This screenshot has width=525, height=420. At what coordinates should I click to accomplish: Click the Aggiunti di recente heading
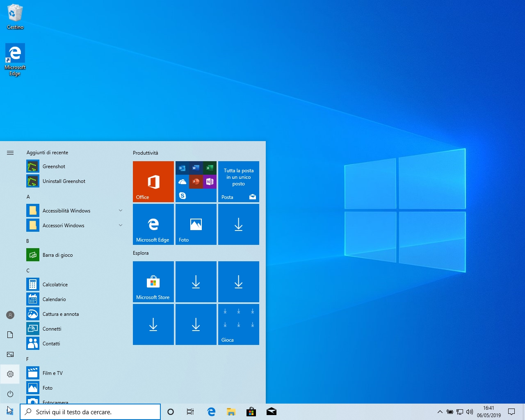[48, 153]
